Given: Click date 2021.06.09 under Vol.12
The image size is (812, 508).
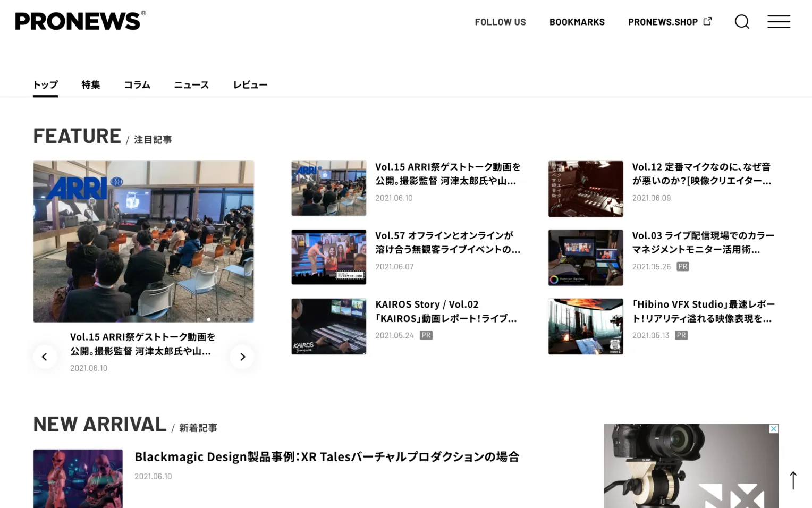Looking at the screenshot, I should tap(652, 198).
